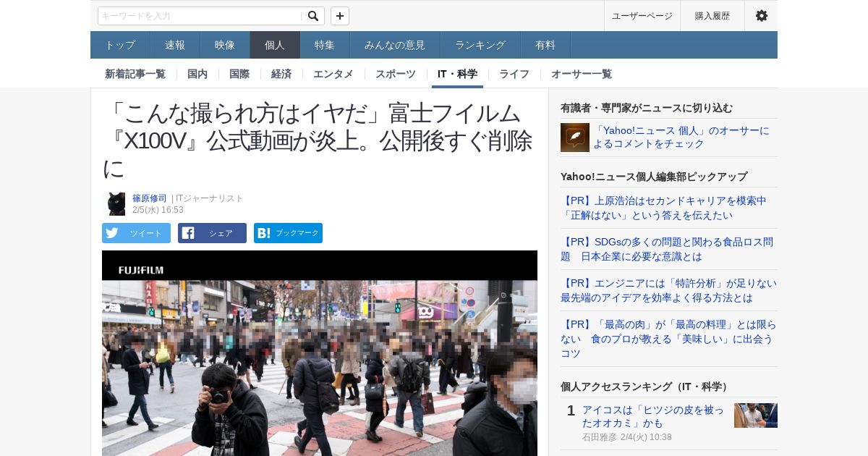
Task: Select the 個人 tab
Action: tap(275, 45)
